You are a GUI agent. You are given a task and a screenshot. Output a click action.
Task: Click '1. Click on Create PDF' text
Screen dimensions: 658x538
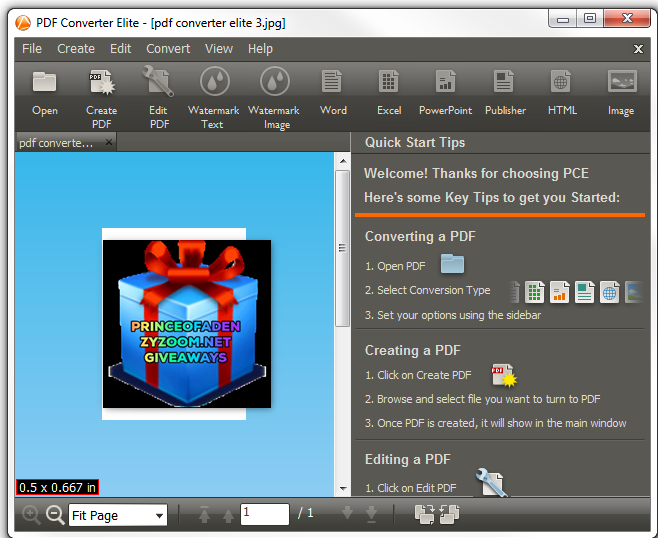coord(418,375)
